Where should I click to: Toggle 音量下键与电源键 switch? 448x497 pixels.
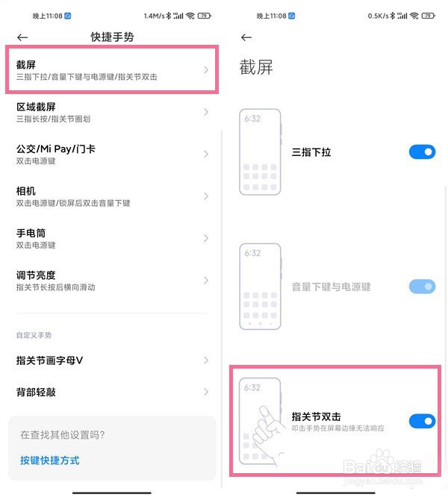click(x=422, y=287)
